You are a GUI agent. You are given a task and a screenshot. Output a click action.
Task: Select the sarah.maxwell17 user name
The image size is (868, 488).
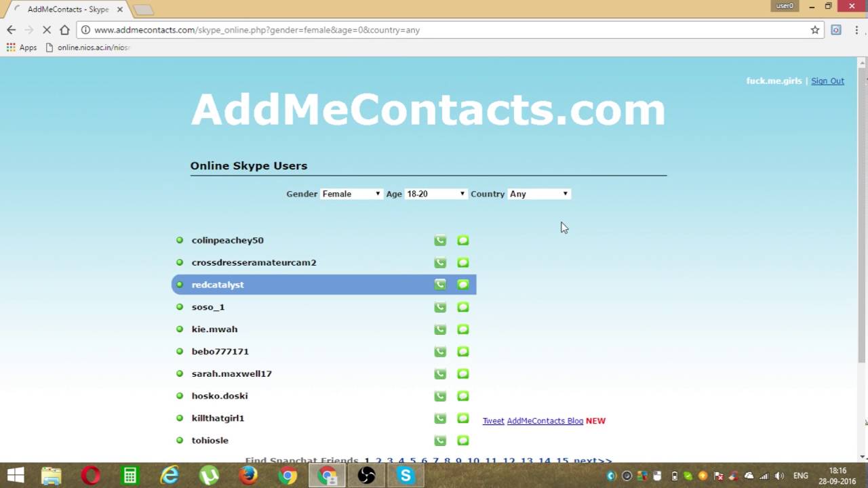(231, 374)
